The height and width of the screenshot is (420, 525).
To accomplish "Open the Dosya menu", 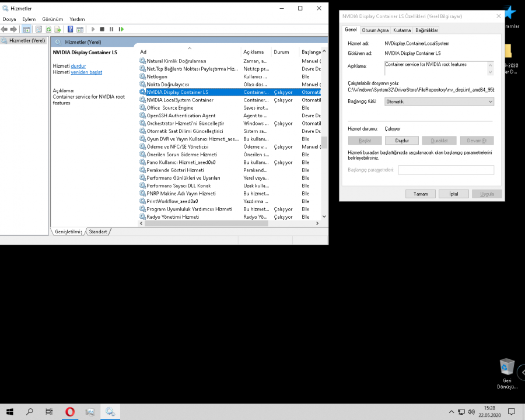I will [x=9, y=19].
